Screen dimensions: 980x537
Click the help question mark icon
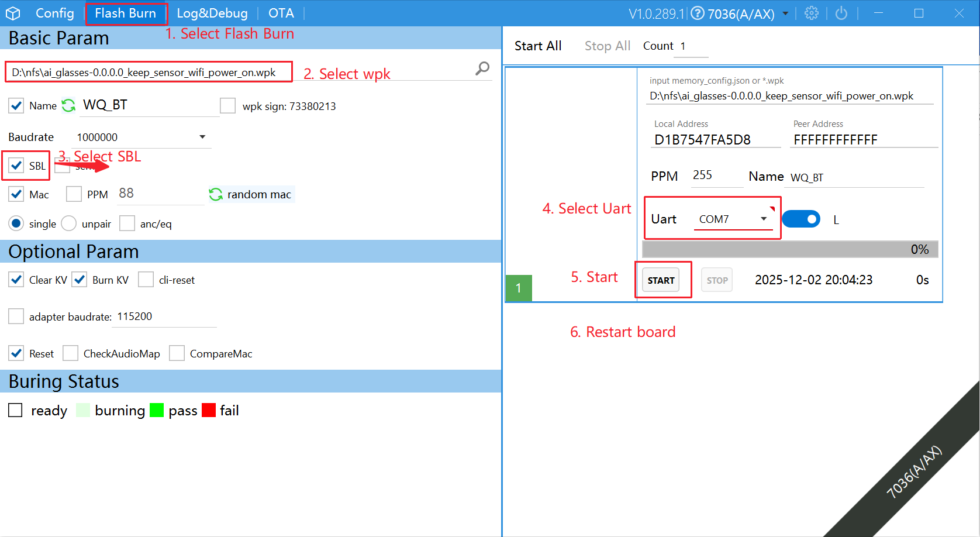coord(698,13)
